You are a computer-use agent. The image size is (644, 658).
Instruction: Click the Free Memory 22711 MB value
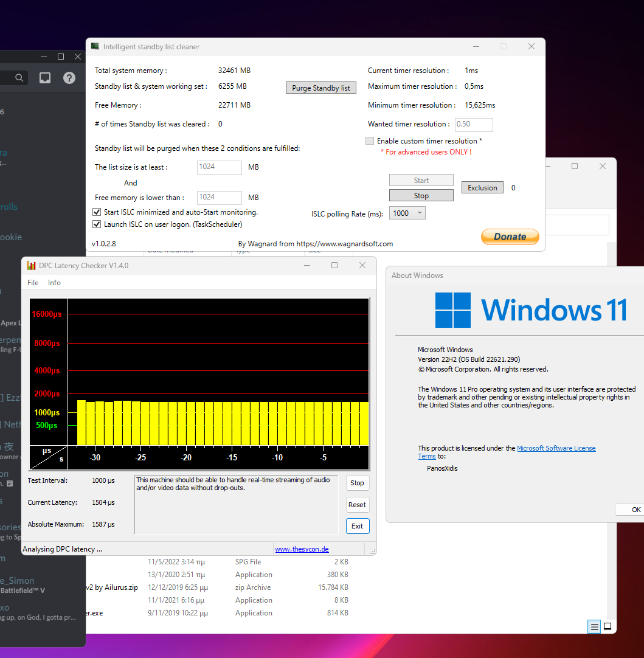point(234,105)
